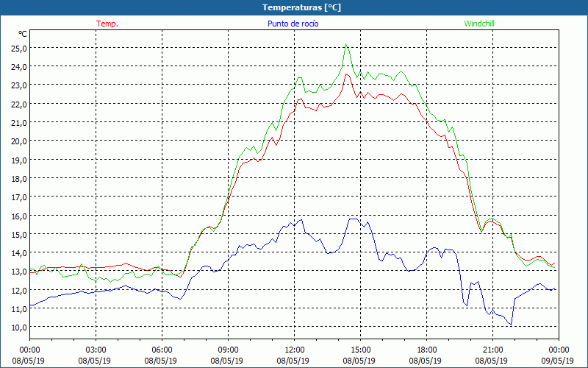Click the 11,0 y-axis value

coord(19,309)
